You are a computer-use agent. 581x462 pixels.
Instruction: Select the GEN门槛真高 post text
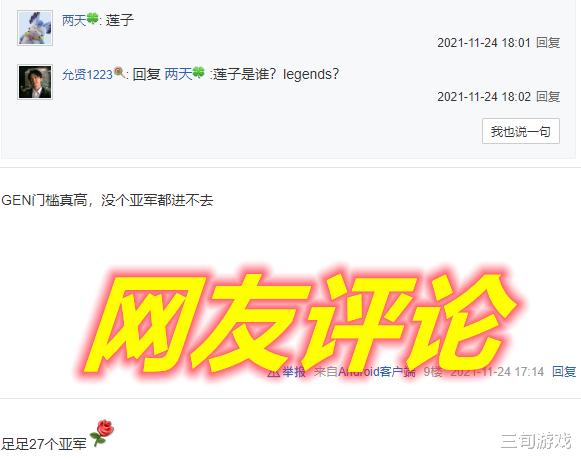coord(107,200)
